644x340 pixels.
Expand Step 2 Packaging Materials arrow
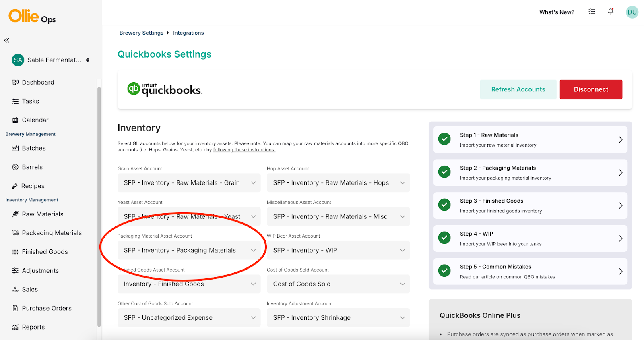point(620,172)
